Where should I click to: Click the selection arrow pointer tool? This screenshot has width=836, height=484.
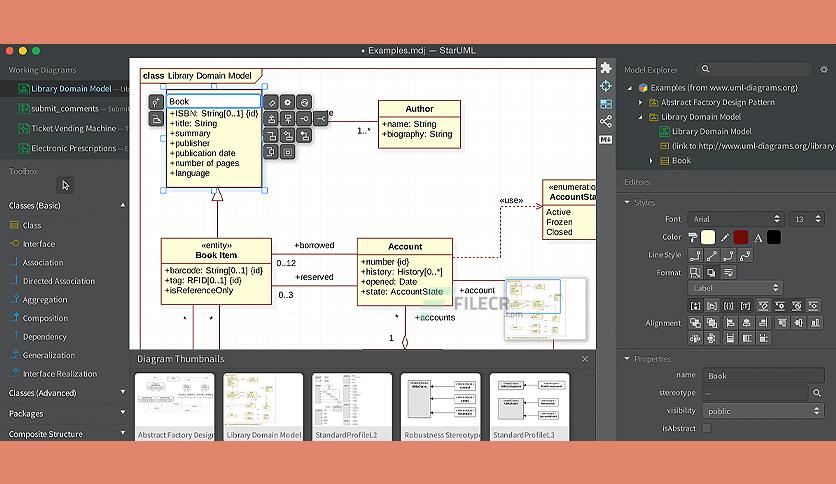[65, 185]
